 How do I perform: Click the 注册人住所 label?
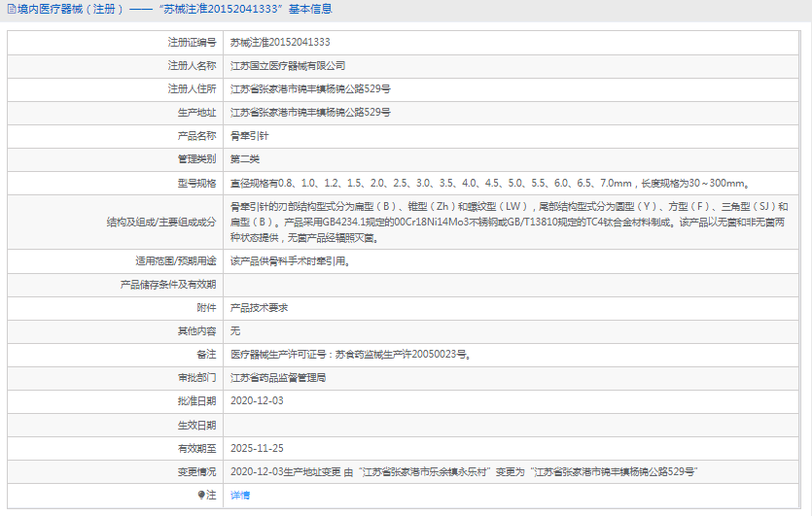(192, 89)
